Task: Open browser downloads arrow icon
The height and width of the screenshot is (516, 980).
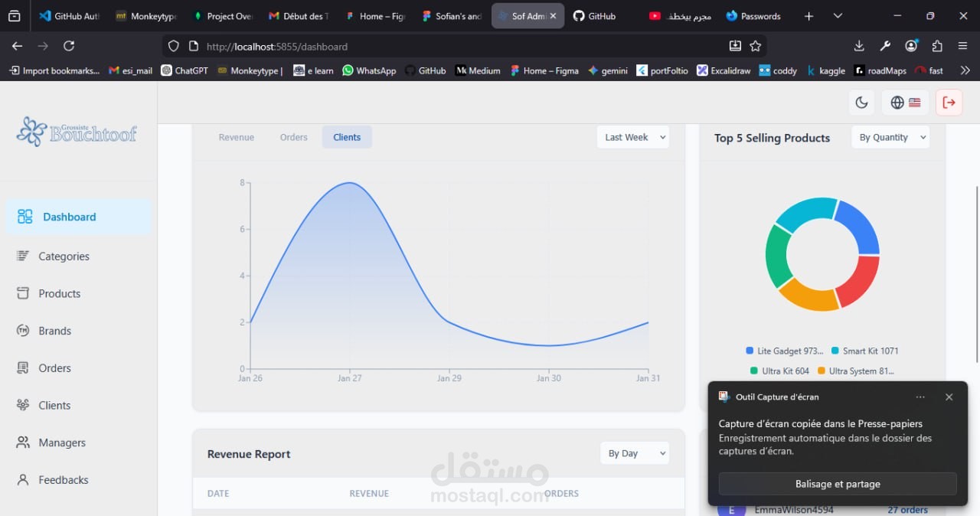Action: (859, 46)
